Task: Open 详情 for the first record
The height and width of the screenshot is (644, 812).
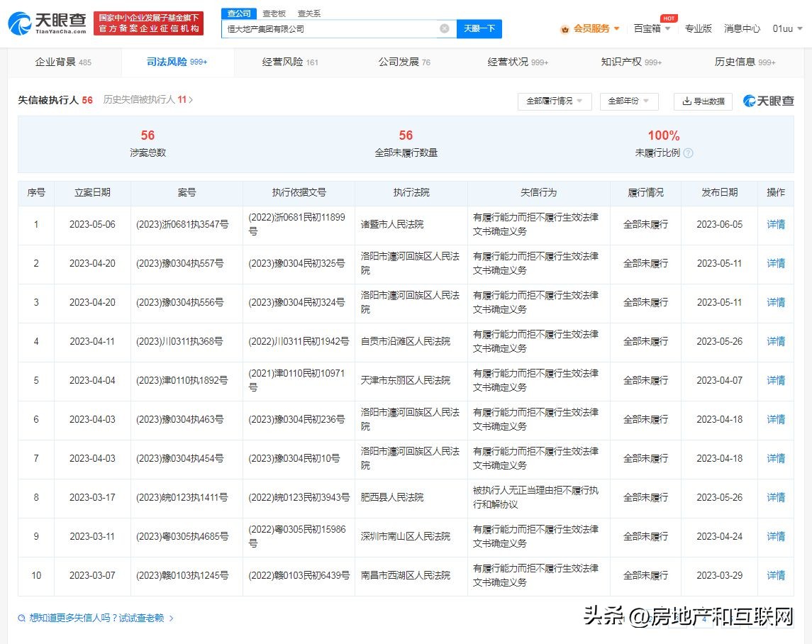Action: pos(775,223)
